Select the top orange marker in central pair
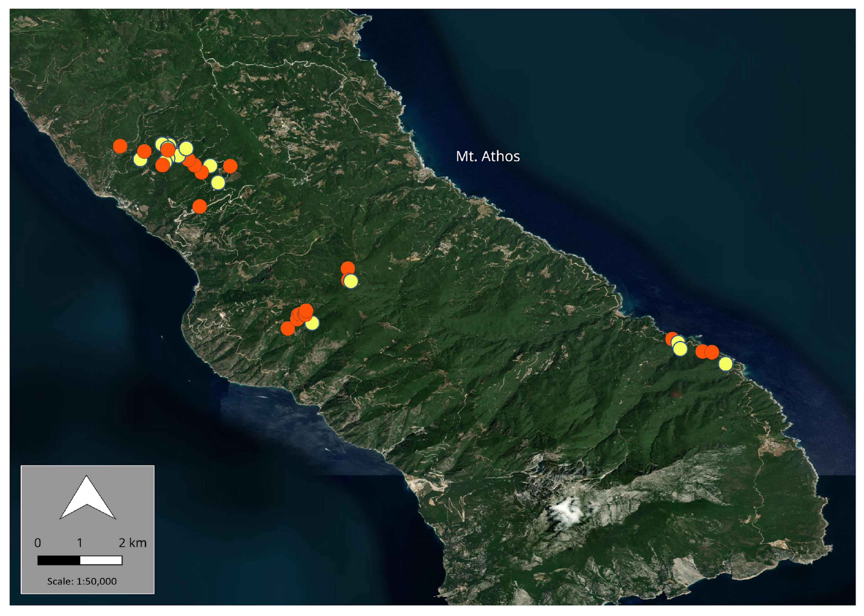This screenshot has width=864, height=616. point(347,268)
